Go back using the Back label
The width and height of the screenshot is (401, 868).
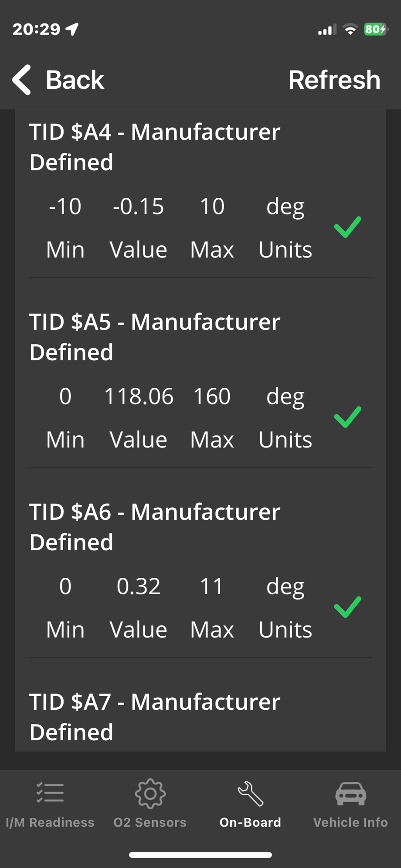pyautogui.click(x=75, y=80)
